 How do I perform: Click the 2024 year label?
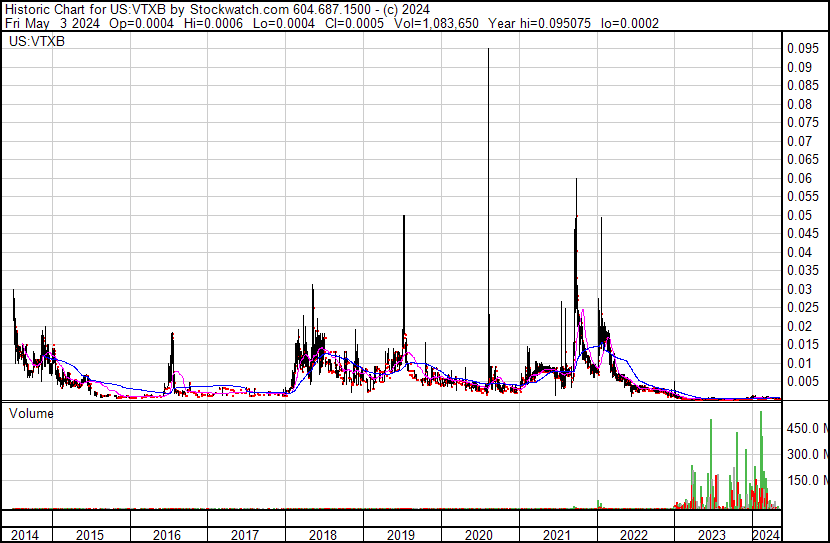pos(766,535)
